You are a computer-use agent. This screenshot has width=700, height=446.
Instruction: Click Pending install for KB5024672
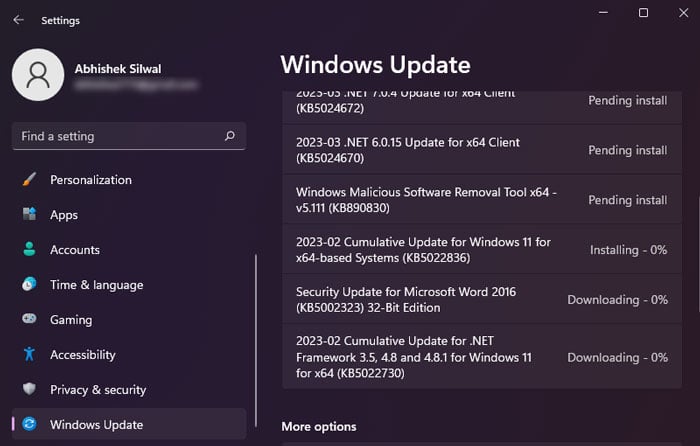(x=627, y=100)
